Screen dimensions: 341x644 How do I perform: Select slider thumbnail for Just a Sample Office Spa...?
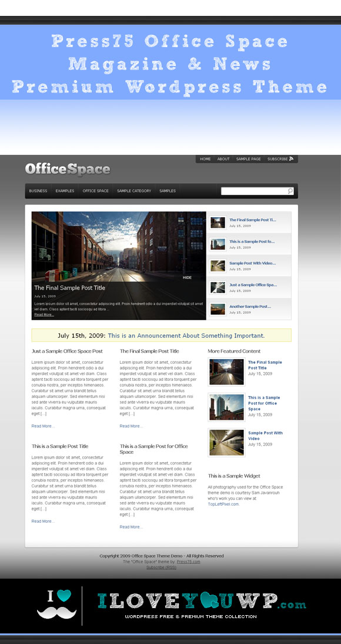(218, 287)
